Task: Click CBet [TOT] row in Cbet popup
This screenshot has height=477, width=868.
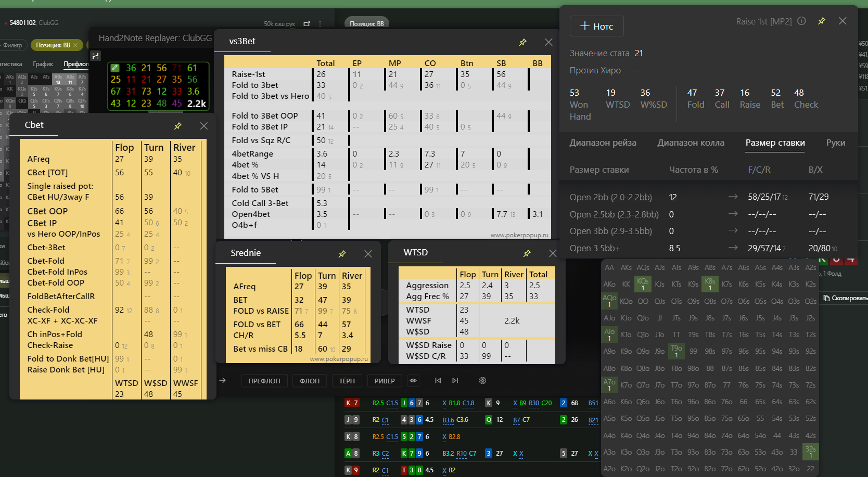Action: [x=113, y=173]
